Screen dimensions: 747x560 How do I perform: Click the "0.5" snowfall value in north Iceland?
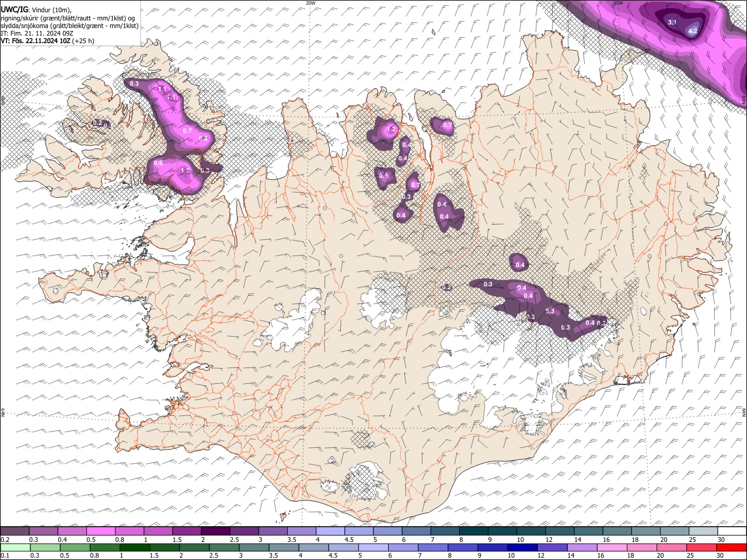383,176
